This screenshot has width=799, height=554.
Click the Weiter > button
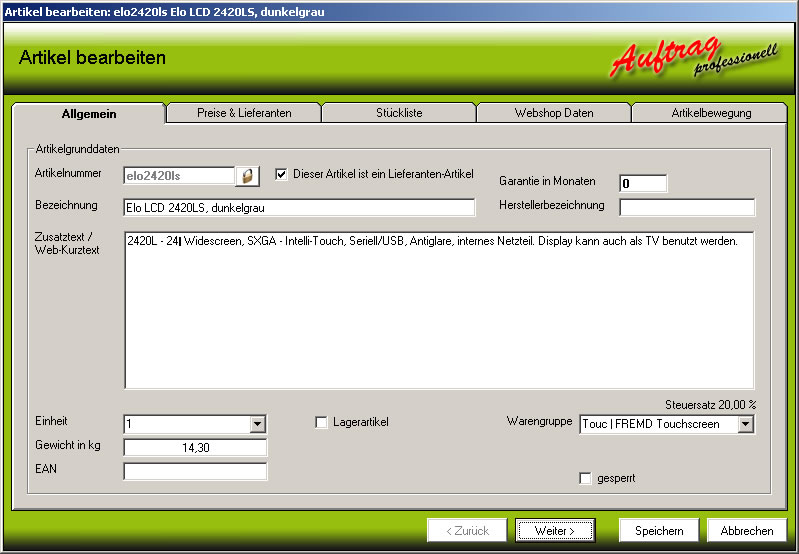555,531
